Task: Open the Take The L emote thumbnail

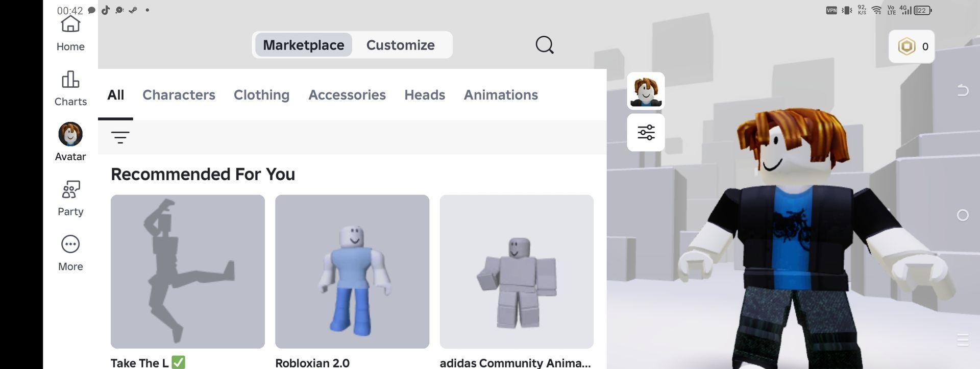Action: (187, 272)
